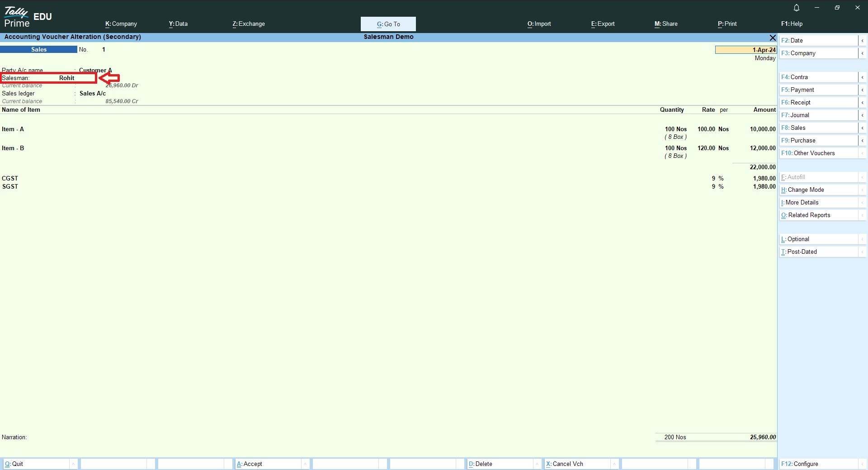The height and width of the screenshot is (470, 868).
Task: Open the E: Export menu
Action: pos(603,24)
